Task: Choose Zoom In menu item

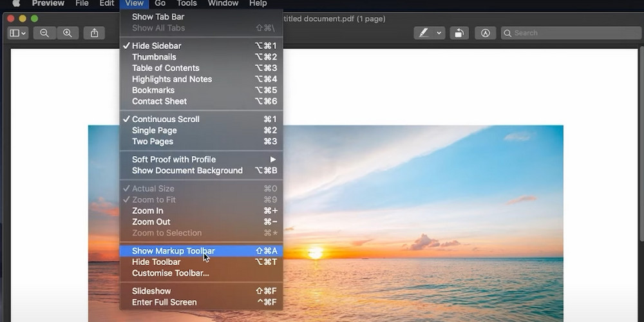Action: click(201, 211)
